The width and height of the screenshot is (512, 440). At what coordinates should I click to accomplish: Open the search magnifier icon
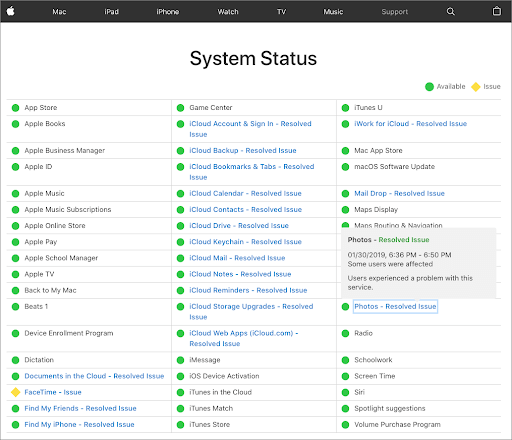point(450,12)
